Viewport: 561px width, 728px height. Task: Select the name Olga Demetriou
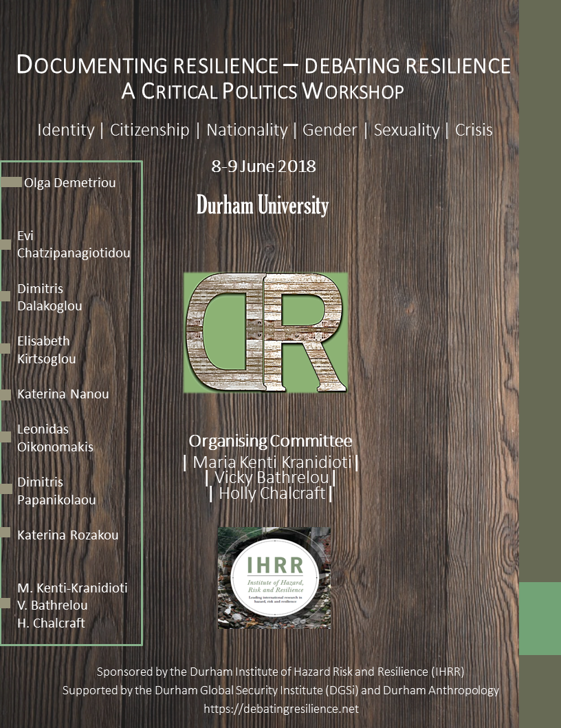point(69,183)
